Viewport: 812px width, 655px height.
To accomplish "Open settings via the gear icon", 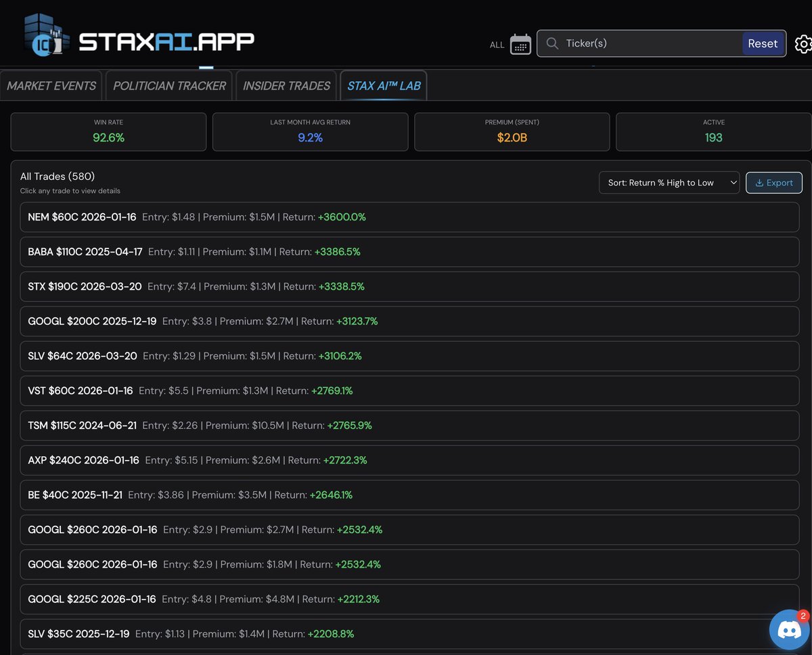I will point(803,44).
